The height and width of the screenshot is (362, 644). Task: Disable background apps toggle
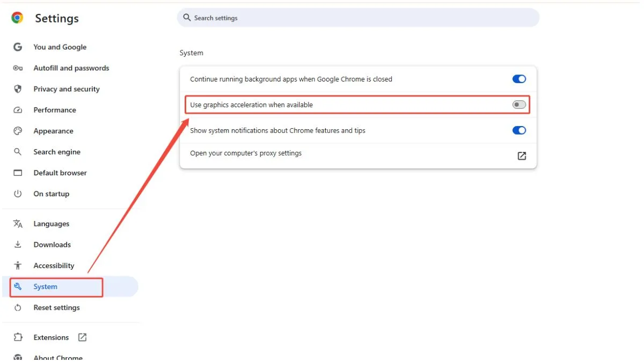[519, 79]
